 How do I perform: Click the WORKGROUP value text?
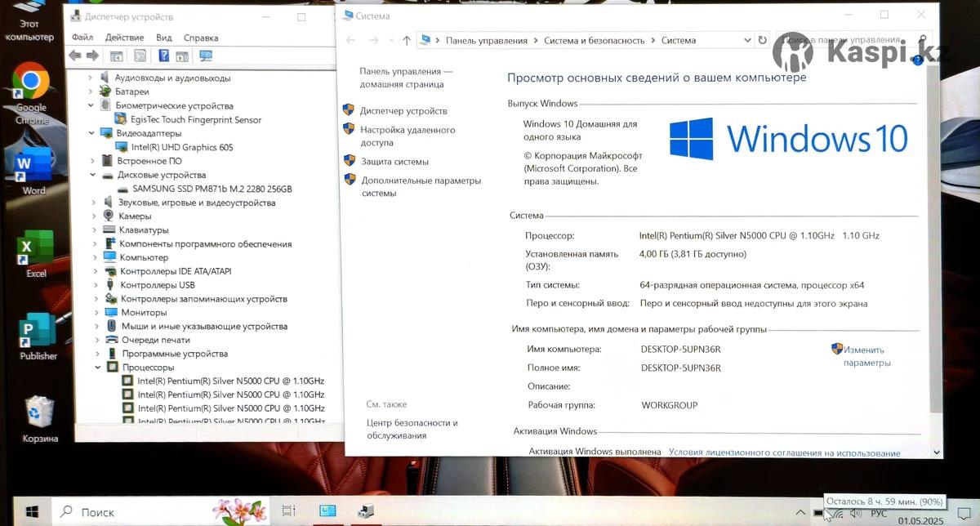click(670, 405)
